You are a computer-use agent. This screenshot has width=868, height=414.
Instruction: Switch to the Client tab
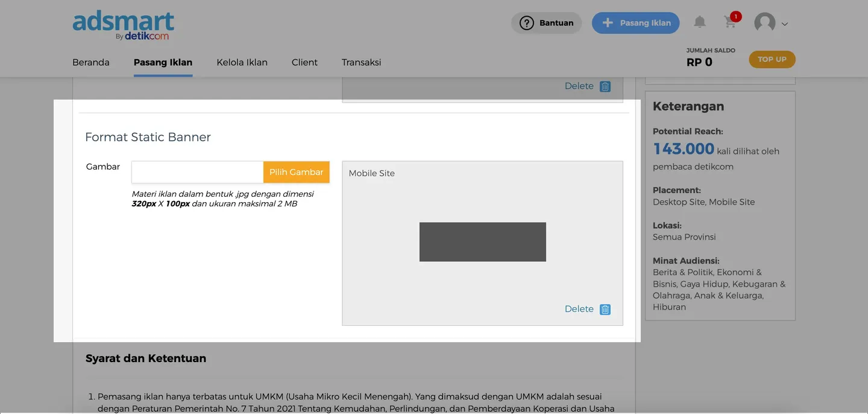304,62
